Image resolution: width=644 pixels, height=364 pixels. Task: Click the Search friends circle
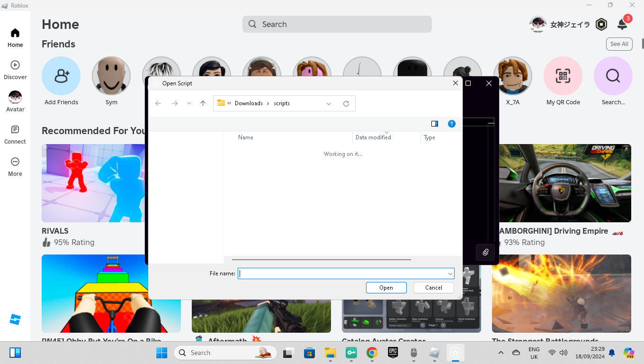tap(613, 76)
